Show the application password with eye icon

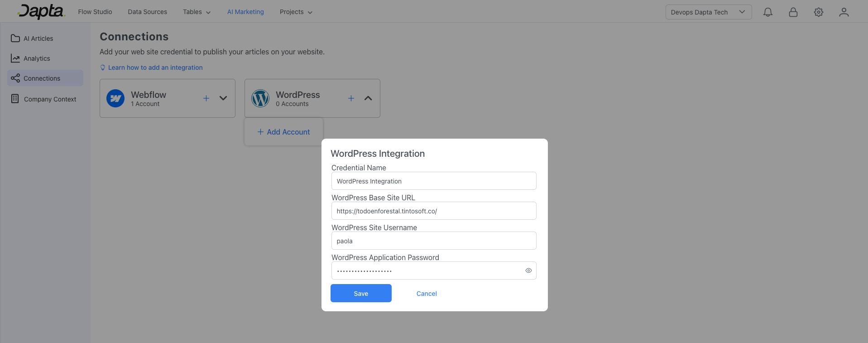coord(528,271)
